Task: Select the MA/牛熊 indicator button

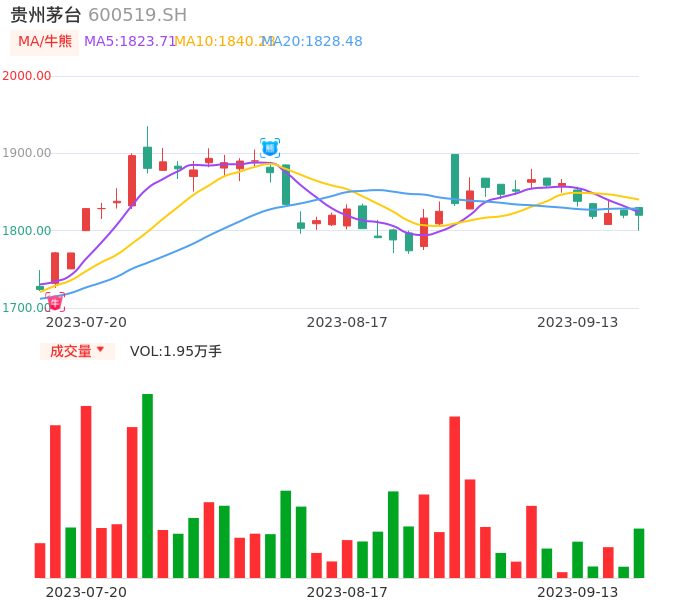Action: [x=45, y=42]
